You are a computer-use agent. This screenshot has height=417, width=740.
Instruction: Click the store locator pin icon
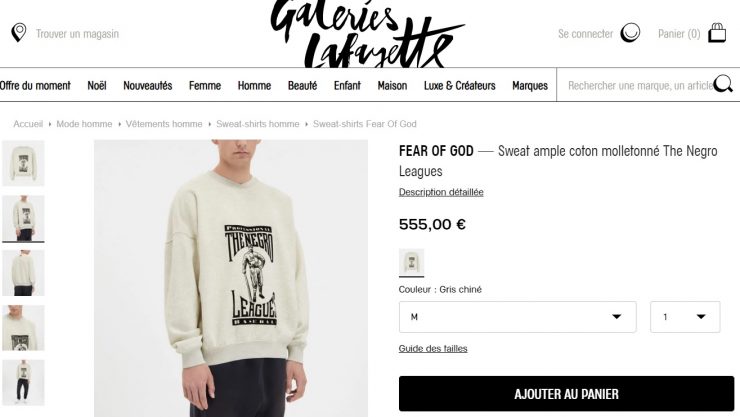[18, 33]
